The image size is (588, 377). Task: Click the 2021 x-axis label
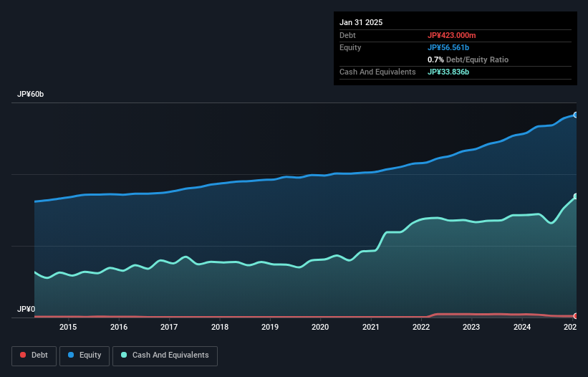tap(371, 327)
